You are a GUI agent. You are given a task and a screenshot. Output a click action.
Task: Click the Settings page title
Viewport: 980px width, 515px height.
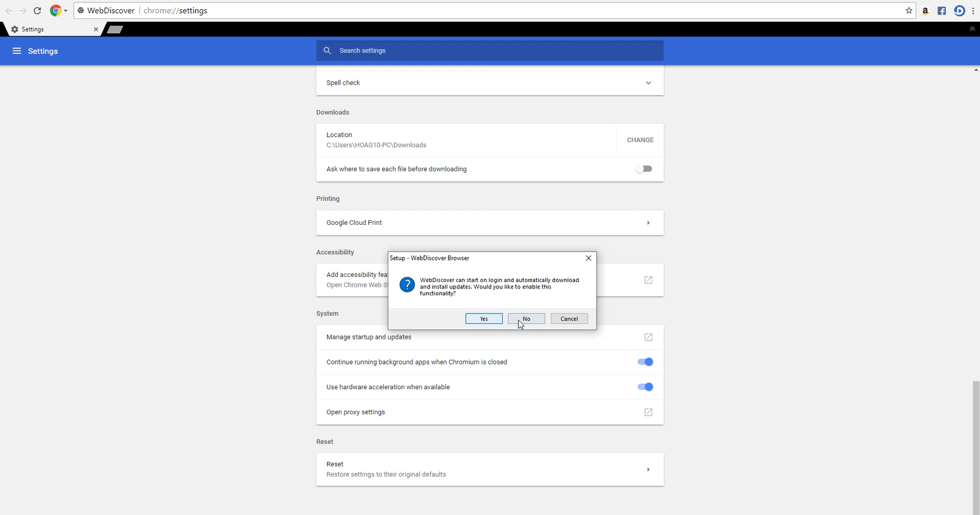coord(43,51)
